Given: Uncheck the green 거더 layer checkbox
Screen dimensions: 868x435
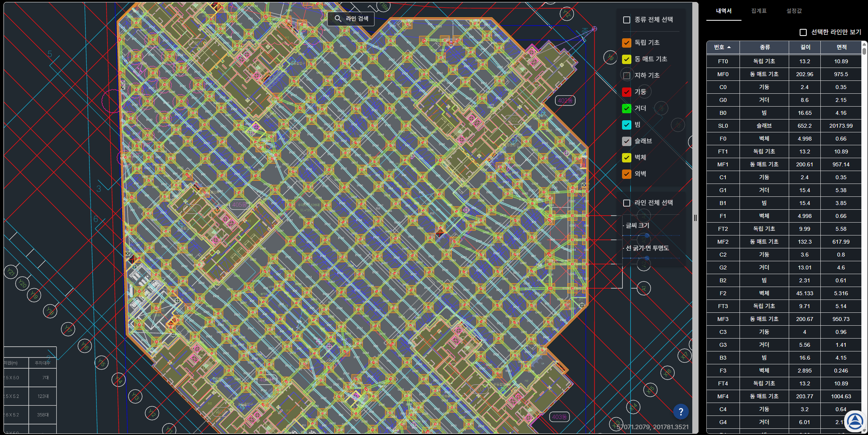Looking at the screenshot, I should tap(626, 108).
